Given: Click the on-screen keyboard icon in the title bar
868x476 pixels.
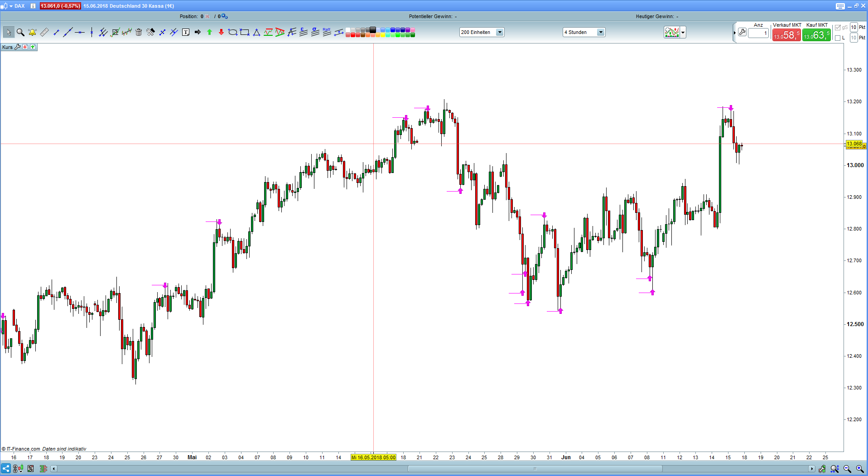Looking at the screenshot, I should coord(840,6).
